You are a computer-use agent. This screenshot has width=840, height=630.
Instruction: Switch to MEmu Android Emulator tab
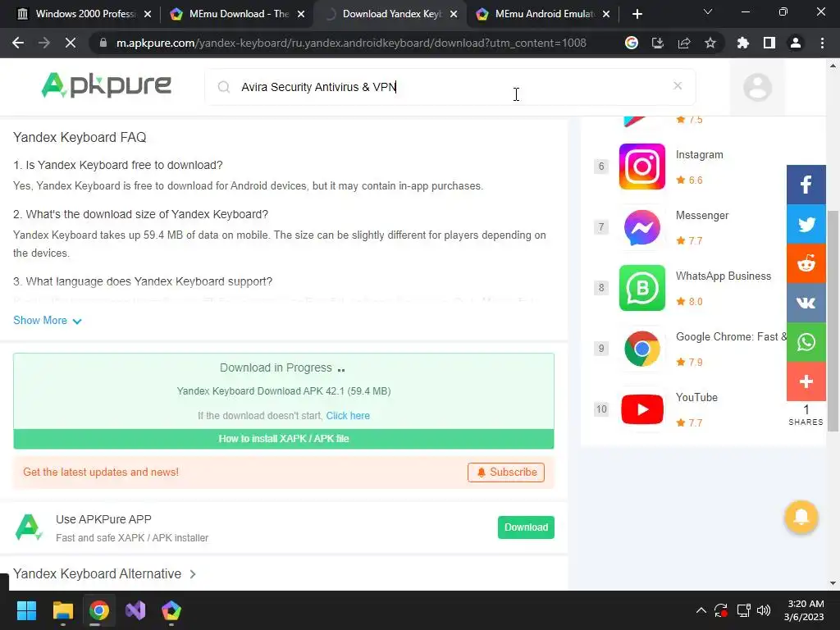pyautogui.click(x=544, y=14)
